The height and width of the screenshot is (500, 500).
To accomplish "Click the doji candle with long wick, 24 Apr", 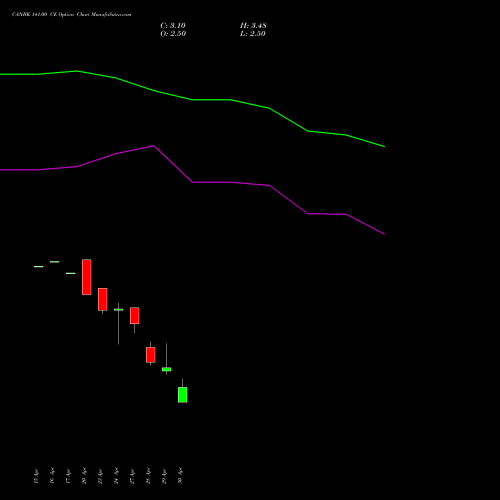I will pos(119,310).
